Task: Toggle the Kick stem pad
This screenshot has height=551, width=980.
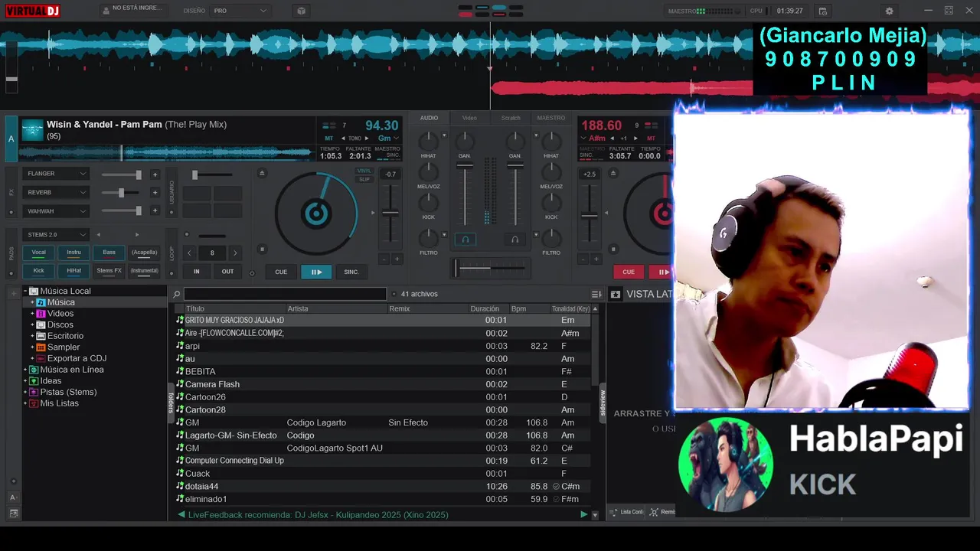Action: tap(38, 271)
